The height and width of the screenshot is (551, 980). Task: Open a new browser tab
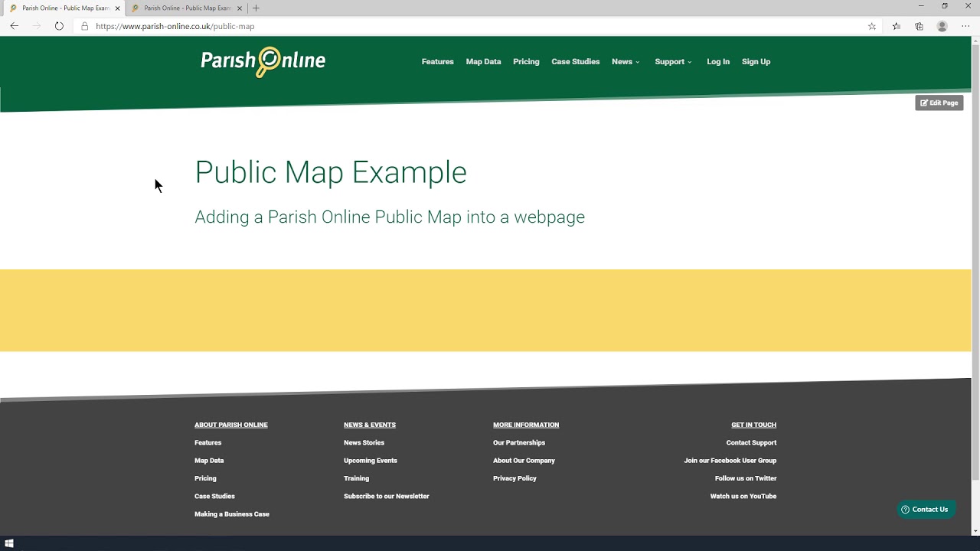[x=256, y=8]
